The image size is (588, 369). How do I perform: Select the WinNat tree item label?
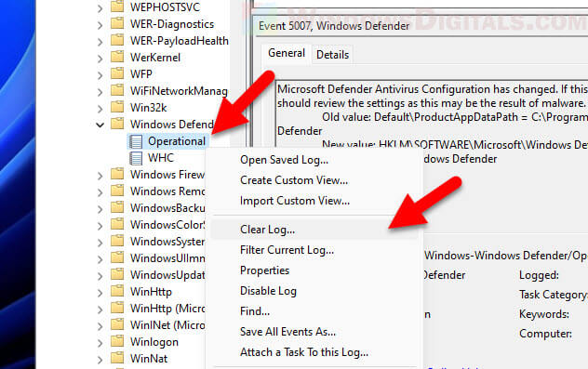tap(149, 359)
